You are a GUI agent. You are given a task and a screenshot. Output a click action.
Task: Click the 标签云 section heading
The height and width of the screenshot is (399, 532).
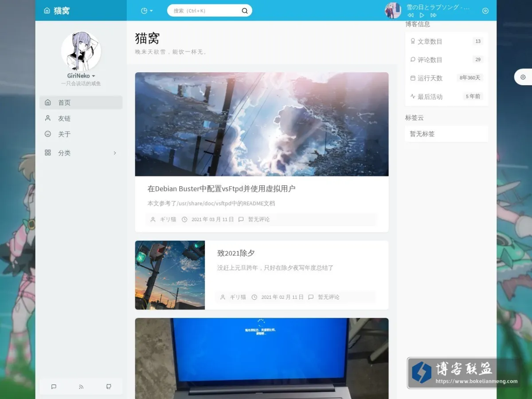[415, 117]
